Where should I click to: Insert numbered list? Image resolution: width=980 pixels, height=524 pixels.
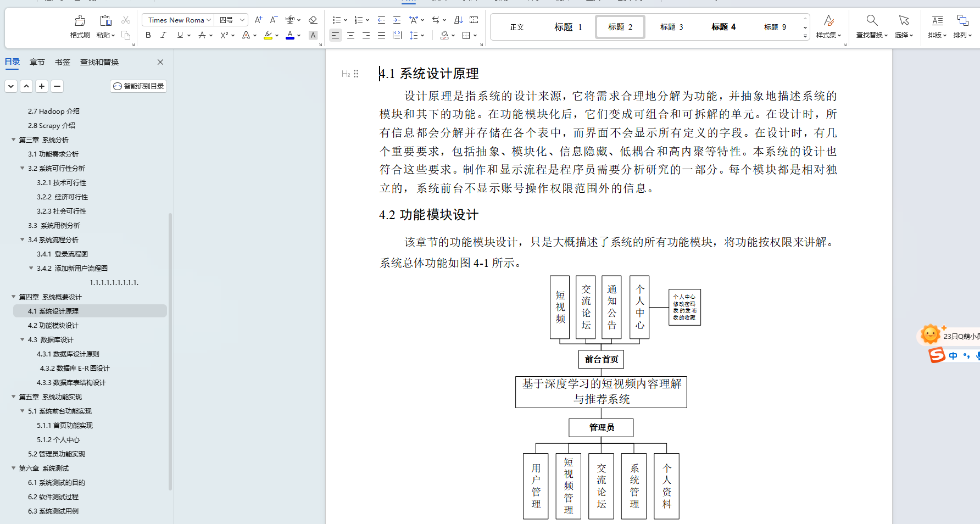click(359, 20)
